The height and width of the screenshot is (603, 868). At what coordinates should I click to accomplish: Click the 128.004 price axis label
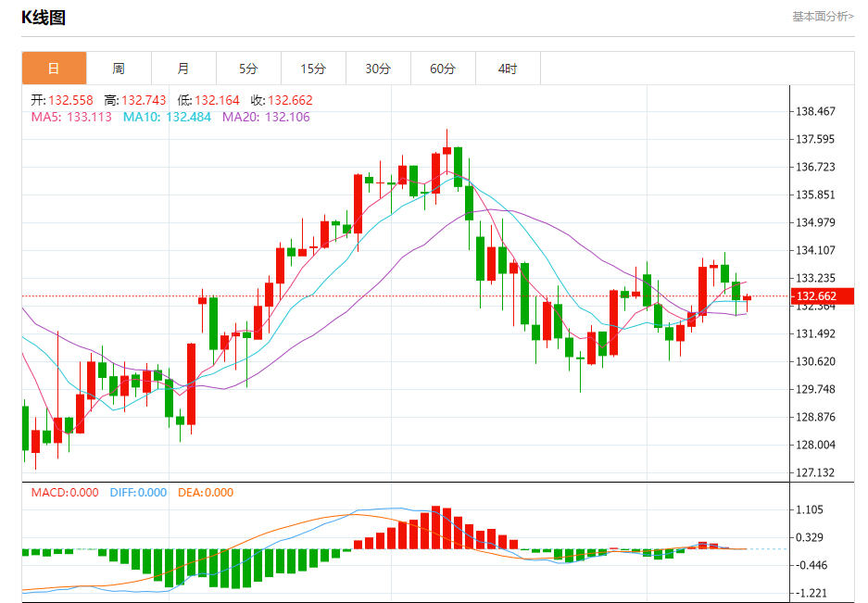coord(815,445)
